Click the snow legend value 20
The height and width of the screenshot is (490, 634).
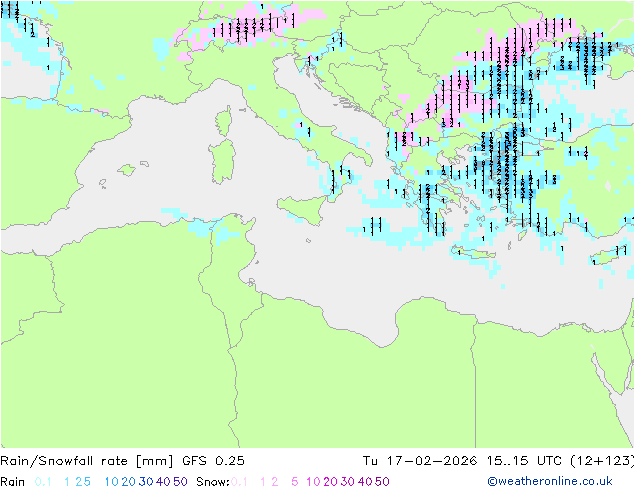pos(330,482)
